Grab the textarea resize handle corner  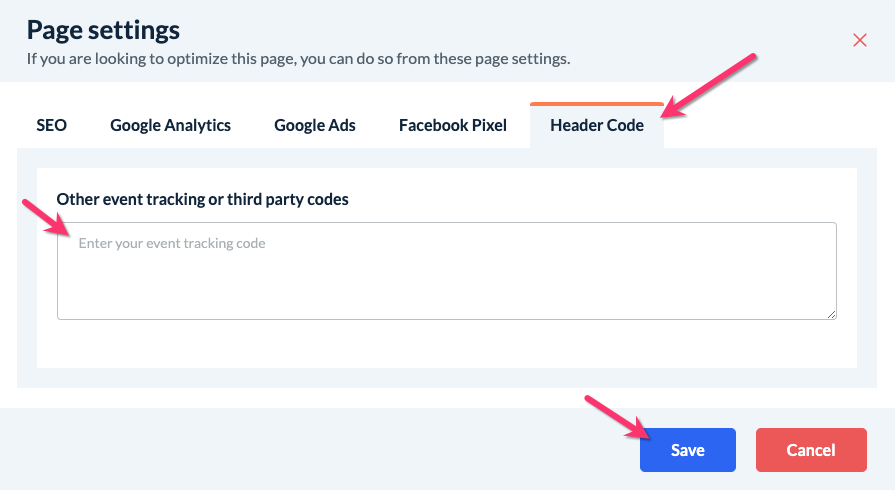(832, 314)
